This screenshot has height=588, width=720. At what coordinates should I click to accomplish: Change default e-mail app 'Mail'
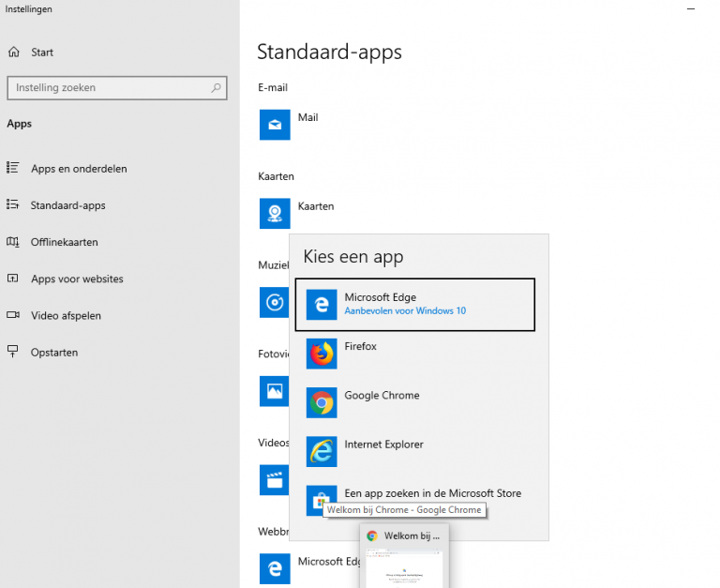(x=307, y=117)
